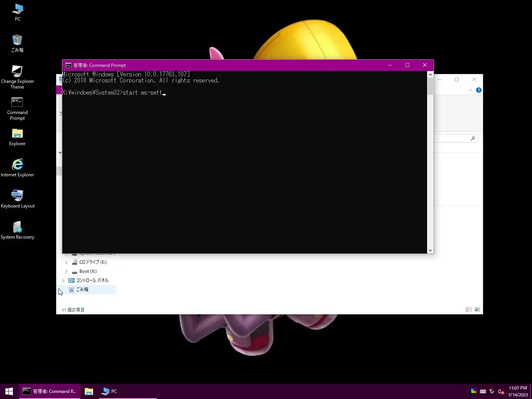Click the Explorer search magnifier icon

coord(473,138)
